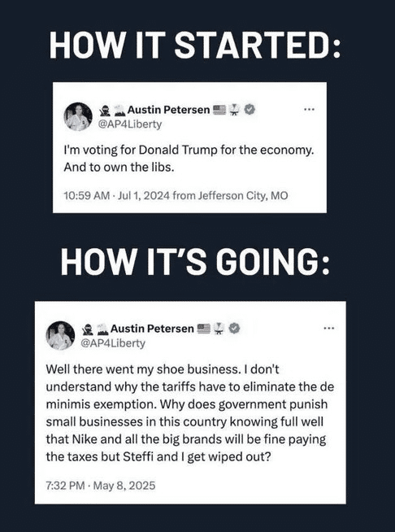
Task: Open the three-dot menu on the shoe business tweet
Action: pyautogui.click(x=328, y=328)
